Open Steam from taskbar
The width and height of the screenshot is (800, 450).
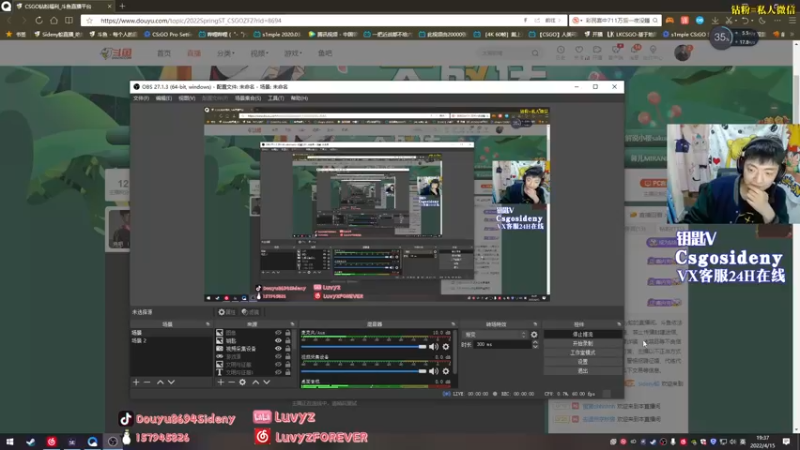point(31,441)
